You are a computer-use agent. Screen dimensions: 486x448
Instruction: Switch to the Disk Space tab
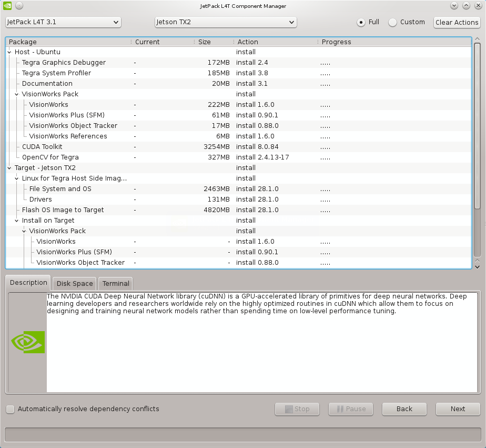[75, 283]
